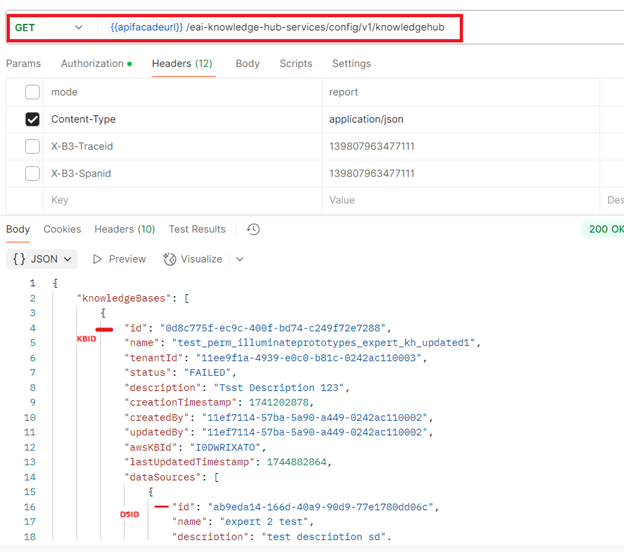Viewport: 624px width, 552px height.
Task: Click the empty Key field in headers
Action: tap(180, 200)
